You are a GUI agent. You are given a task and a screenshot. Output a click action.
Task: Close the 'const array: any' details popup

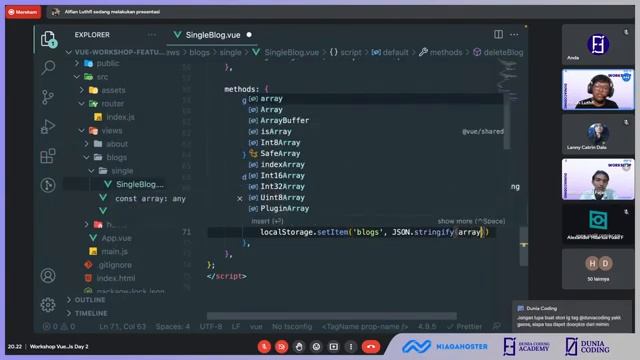240,199
